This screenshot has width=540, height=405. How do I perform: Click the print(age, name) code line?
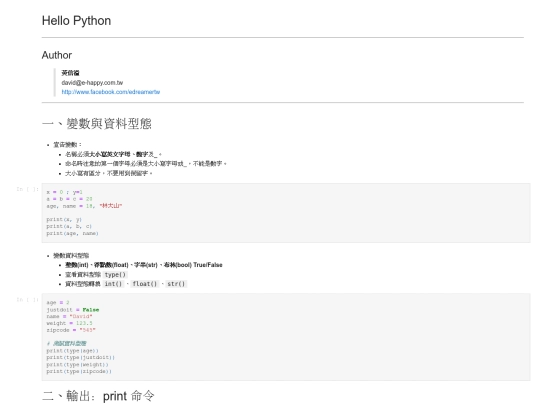coord(72,233)
